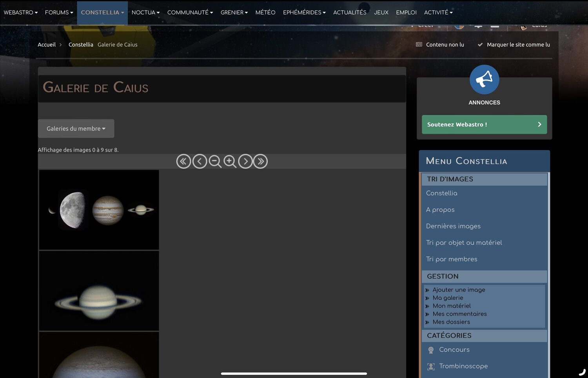Click the Concours medal icon
Image resolution: width=588 pixels, height=378 pixels.
click(431, 350)
